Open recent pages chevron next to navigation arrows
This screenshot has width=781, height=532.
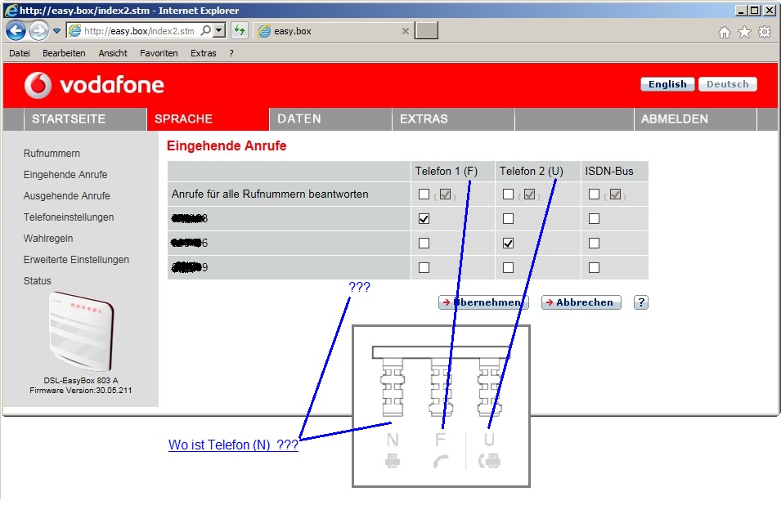click(x=56, y=31)
